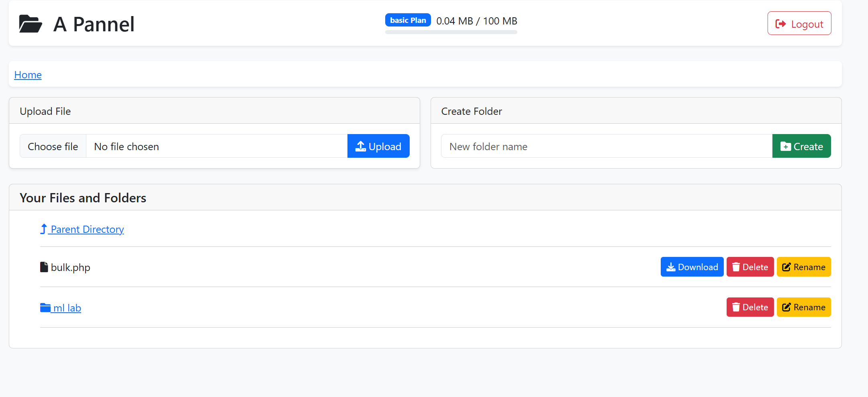Click the logout arrow icon

tap(781, 23)
